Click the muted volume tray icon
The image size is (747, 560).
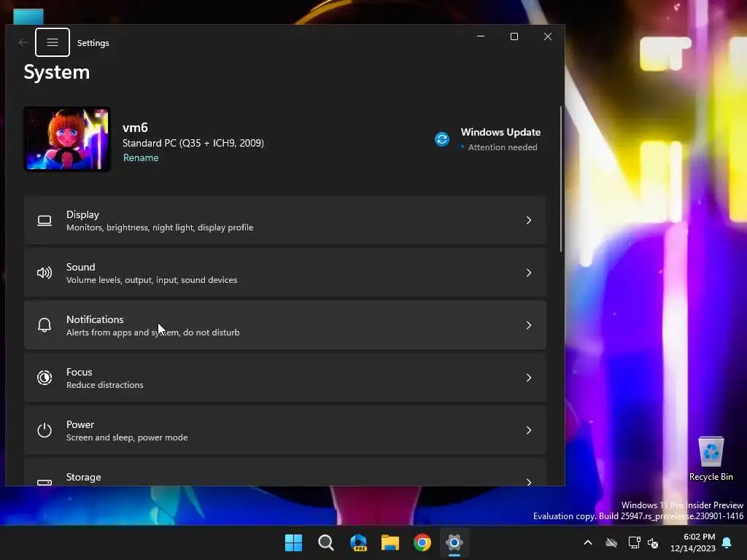(653, 542)
